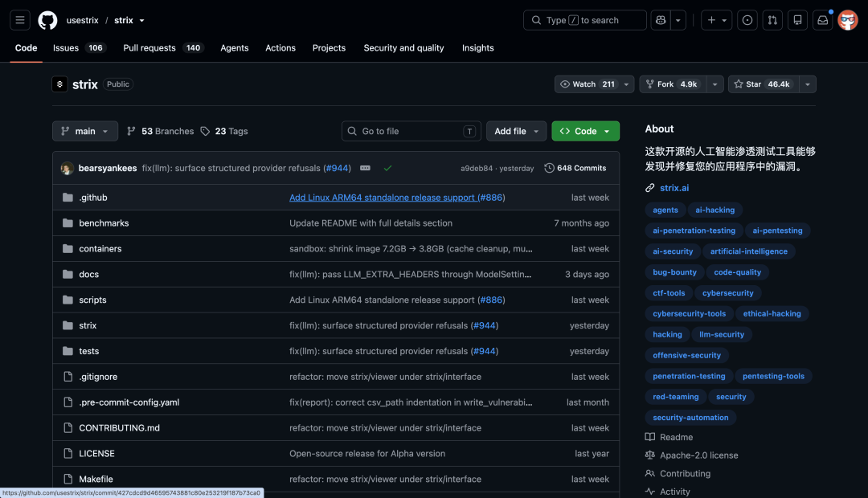Click the Apache-2.0 license scales icon
The image size is (868, 498).
point(650,455)
